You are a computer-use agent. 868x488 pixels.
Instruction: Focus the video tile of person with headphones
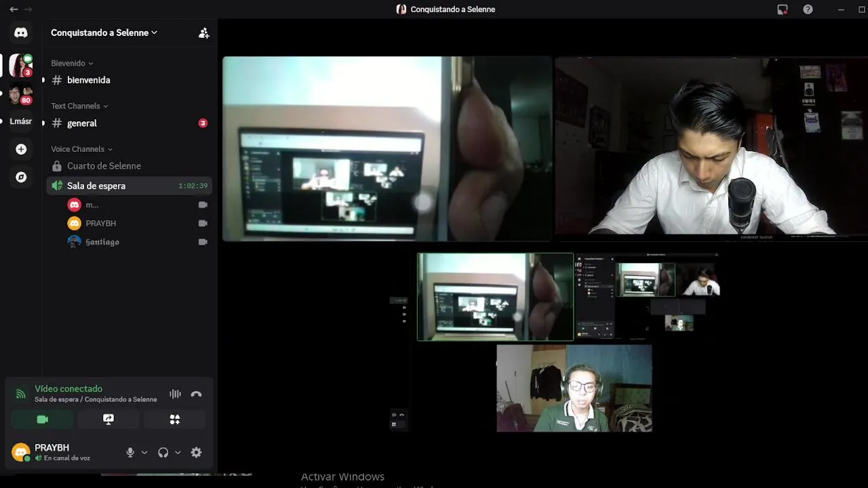click(x=574, y=388)
